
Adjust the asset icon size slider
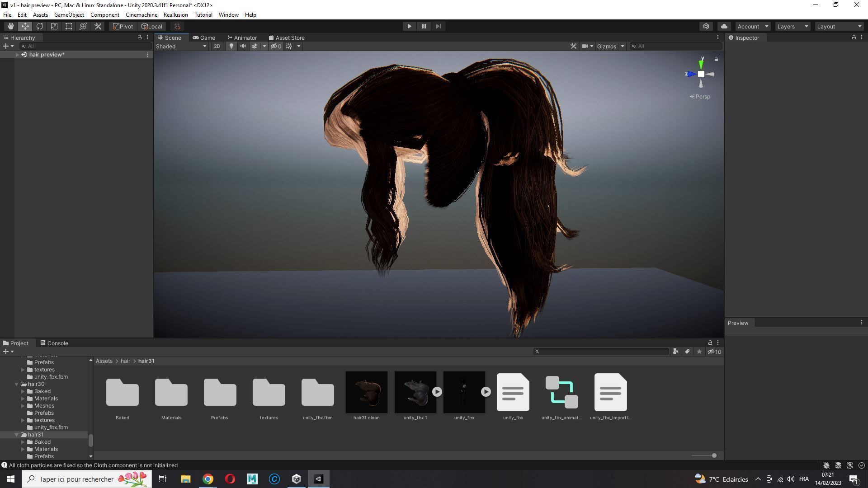[714, 455]
